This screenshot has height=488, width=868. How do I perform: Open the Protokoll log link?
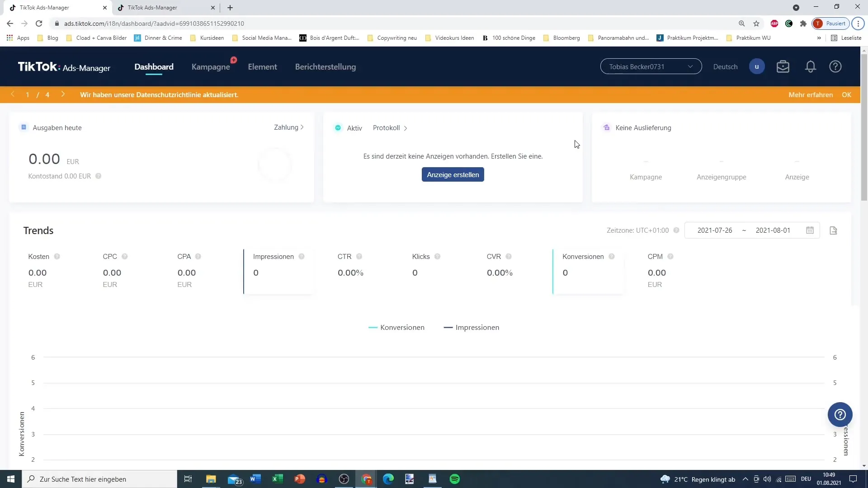tap(390, 128)
